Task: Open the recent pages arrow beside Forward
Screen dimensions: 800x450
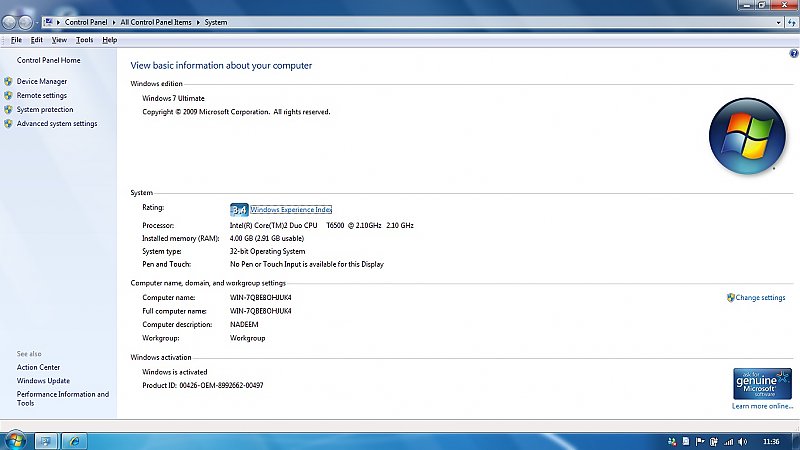Action: pos(37,22)
